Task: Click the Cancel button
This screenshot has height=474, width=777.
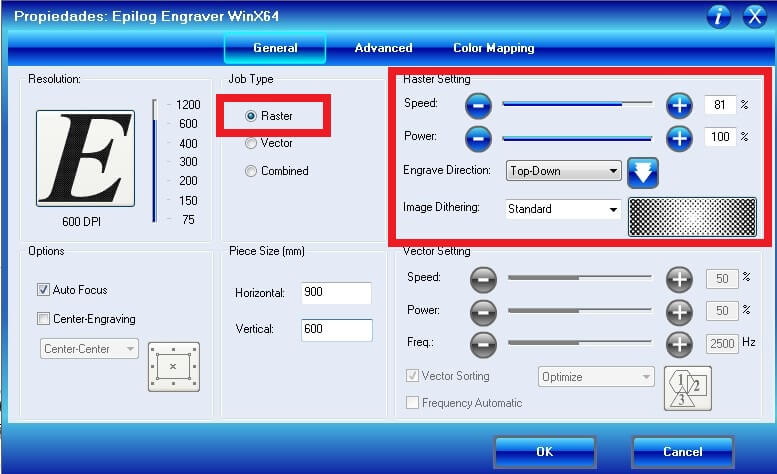Action: tap(683, 452)
